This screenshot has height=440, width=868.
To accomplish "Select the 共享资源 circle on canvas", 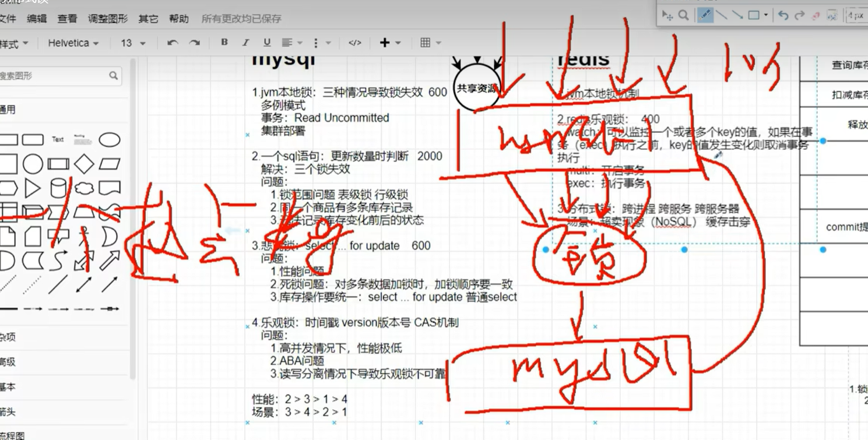I will click(x=477, y=89).
